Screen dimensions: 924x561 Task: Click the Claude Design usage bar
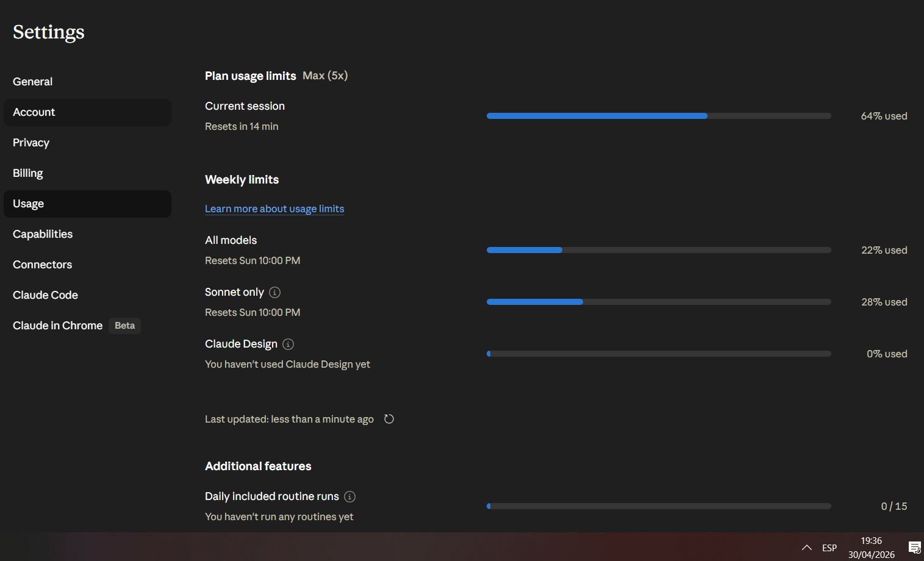(659, 354)
